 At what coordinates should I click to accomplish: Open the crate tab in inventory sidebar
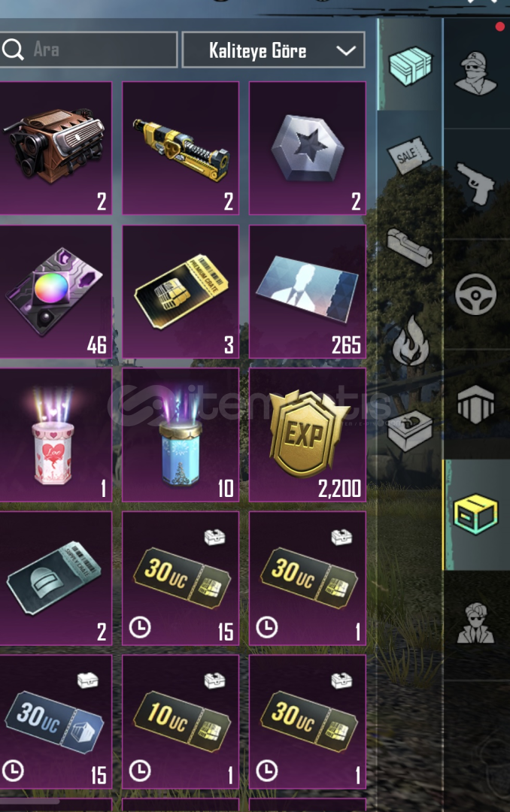click(410, 65)
